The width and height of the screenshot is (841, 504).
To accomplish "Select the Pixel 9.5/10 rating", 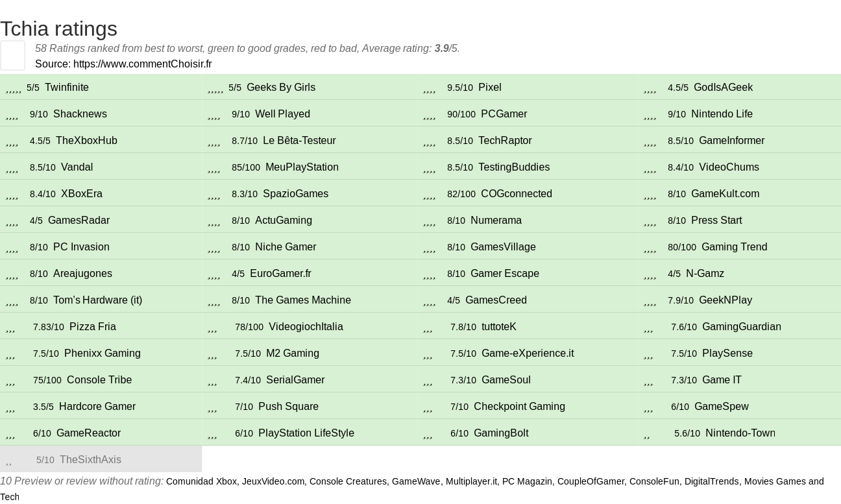I will (528, 87).
